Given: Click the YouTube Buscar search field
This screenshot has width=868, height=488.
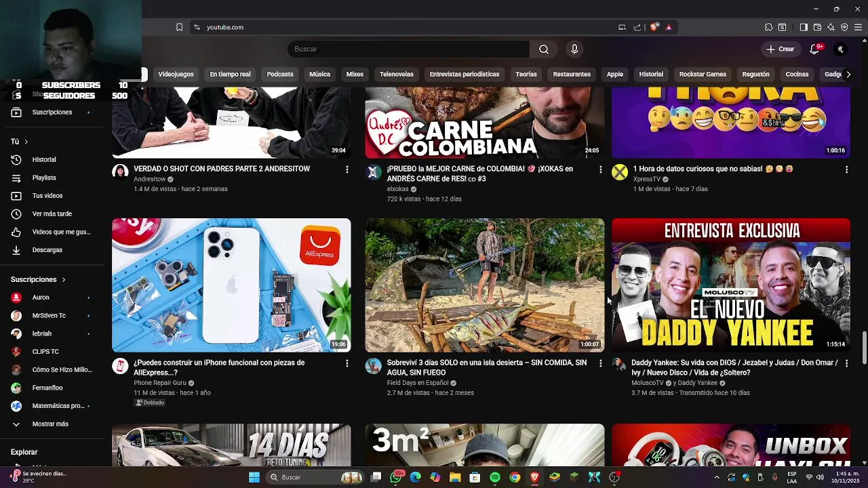Looking at the screenshot, I should 408,49.
